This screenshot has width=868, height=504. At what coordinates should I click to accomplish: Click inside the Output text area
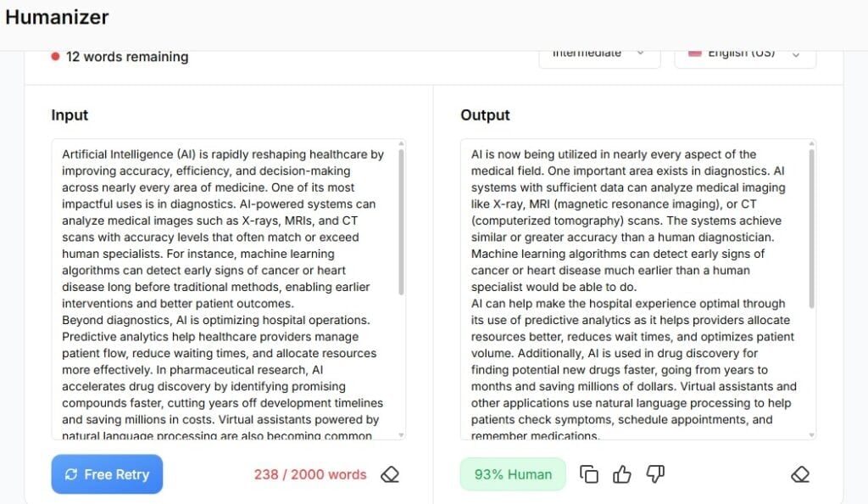coord(632,288)
